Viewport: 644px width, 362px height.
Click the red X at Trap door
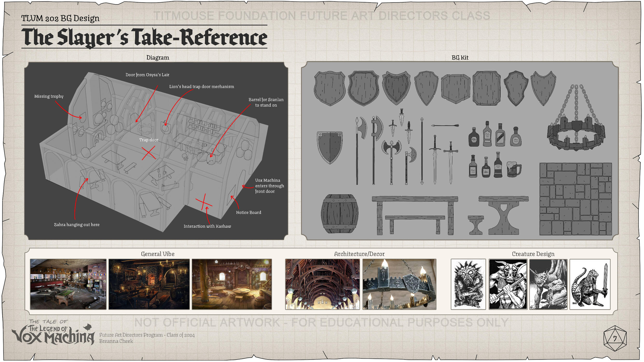tap(148, 153)
